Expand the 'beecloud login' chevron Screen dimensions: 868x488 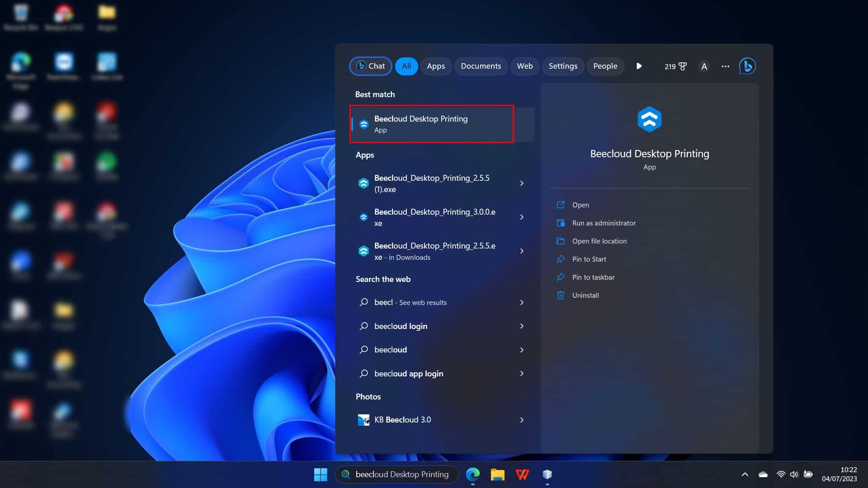tap(522, 326)
